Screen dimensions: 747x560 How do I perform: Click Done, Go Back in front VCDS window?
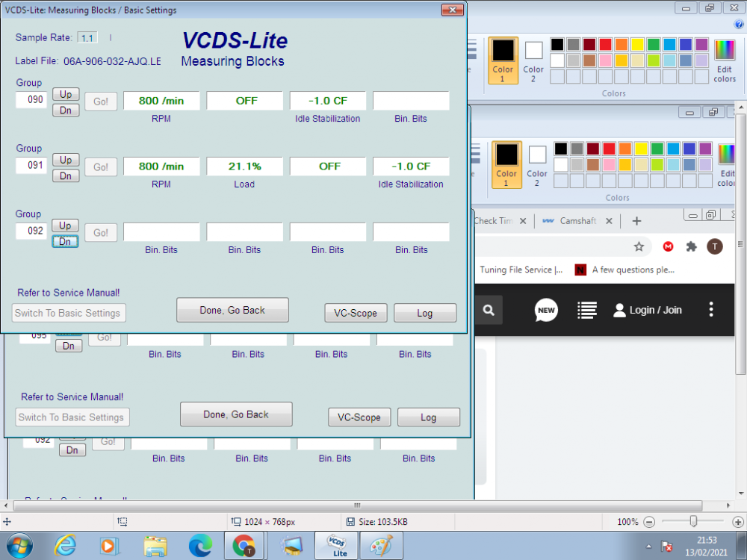[232, 310]
